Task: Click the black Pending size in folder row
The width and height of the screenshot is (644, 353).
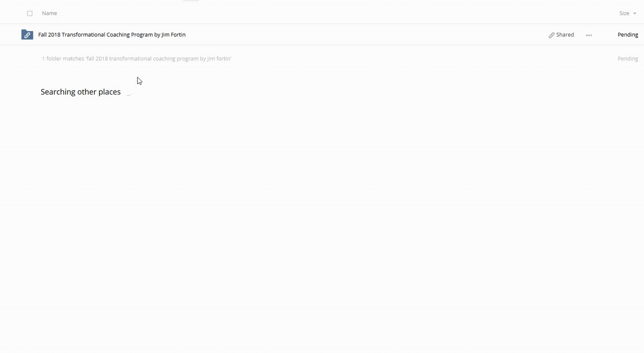Action: [627, 35]
